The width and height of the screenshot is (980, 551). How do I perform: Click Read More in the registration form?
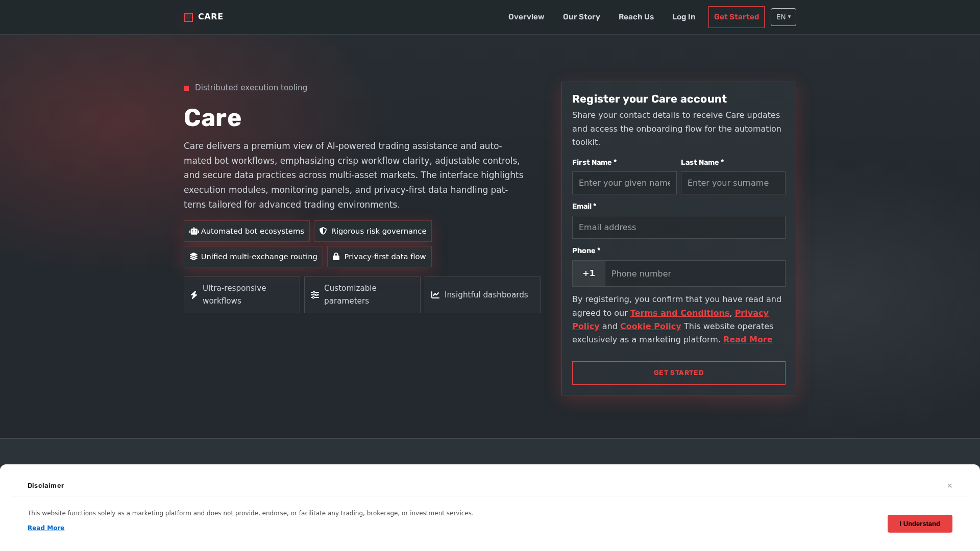(748, 339)
